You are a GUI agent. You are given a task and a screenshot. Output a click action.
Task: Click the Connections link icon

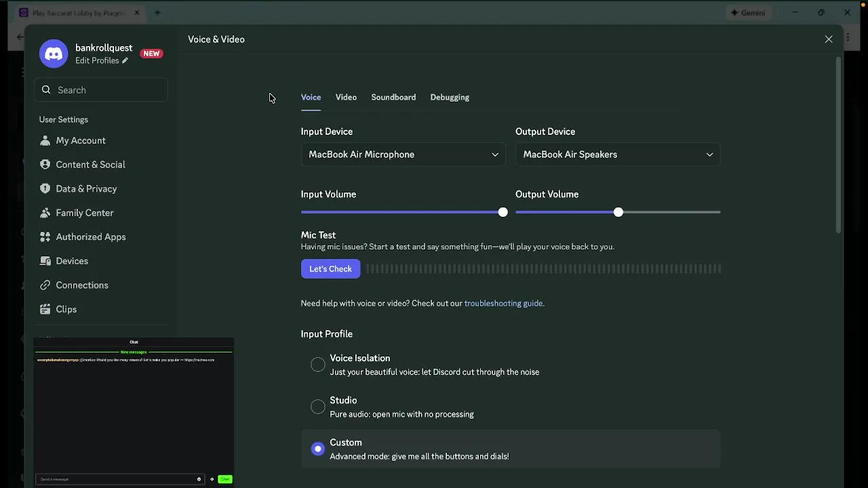[x=45, y=285]
